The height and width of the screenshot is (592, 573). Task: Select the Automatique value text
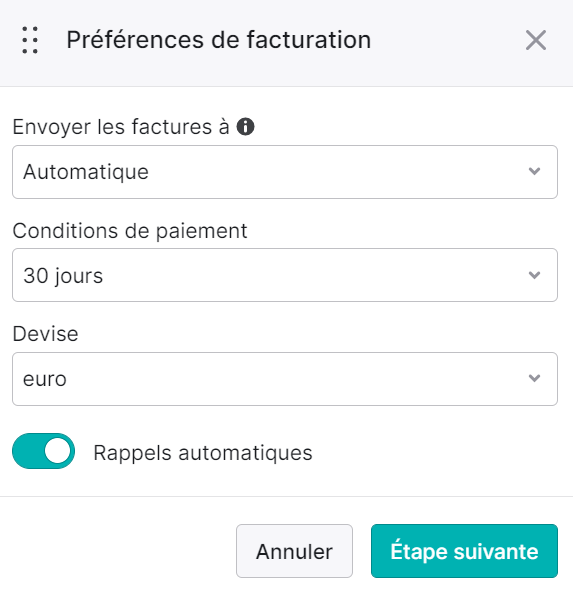[x=86, y=172]
